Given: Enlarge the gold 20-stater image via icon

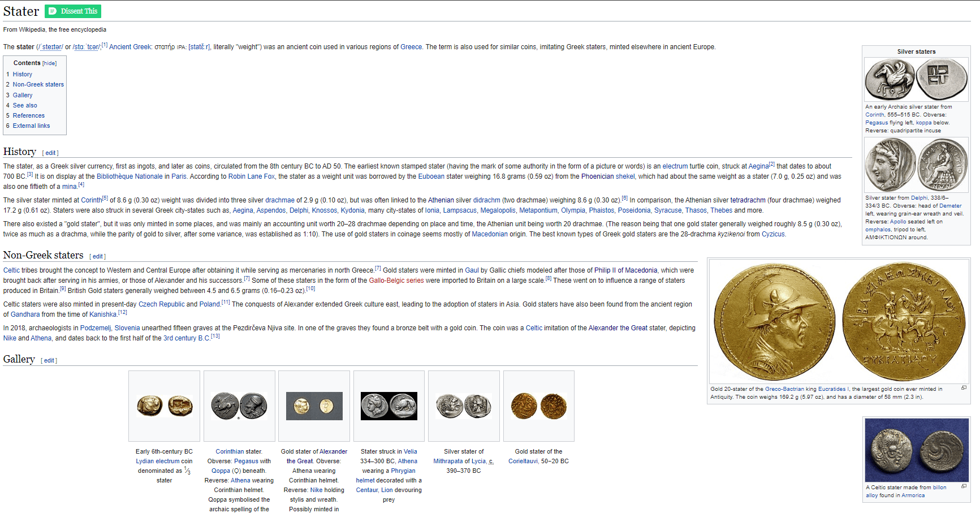Looking at the screenshot, I should pos(964,388).
